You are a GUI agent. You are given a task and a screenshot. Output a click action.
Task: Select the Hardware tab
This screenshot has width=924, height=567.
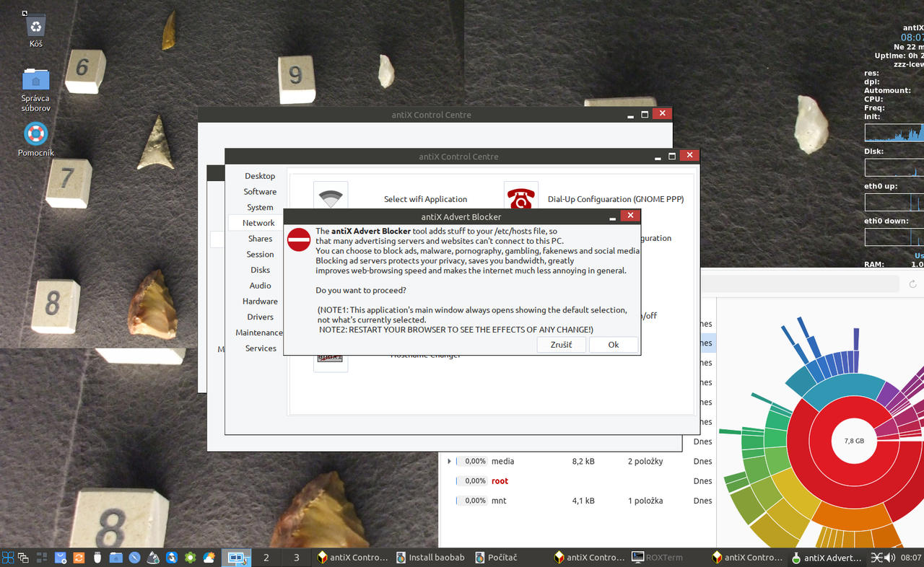[x=260, y=302]
